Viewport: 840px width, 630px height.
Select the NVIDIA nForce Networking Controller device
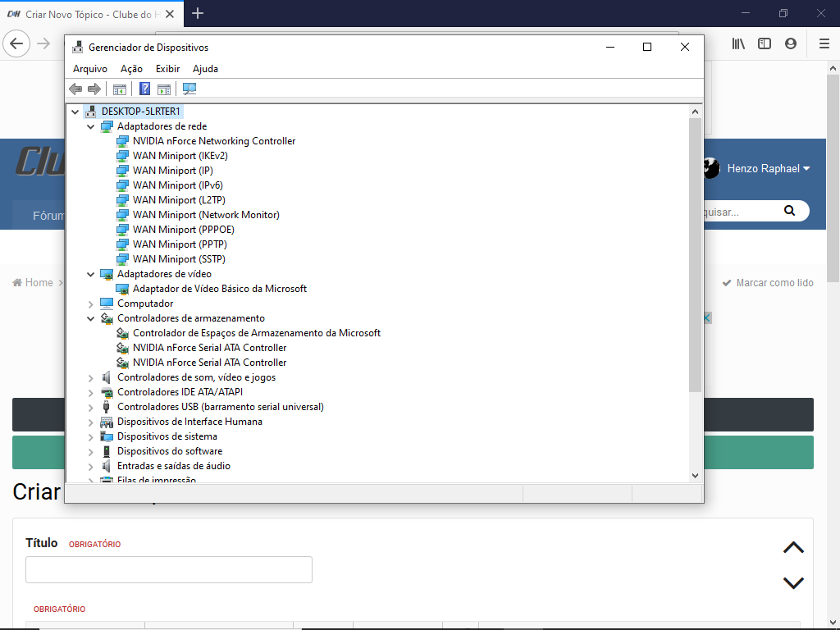pyautogui.click(x=214, y=141)
